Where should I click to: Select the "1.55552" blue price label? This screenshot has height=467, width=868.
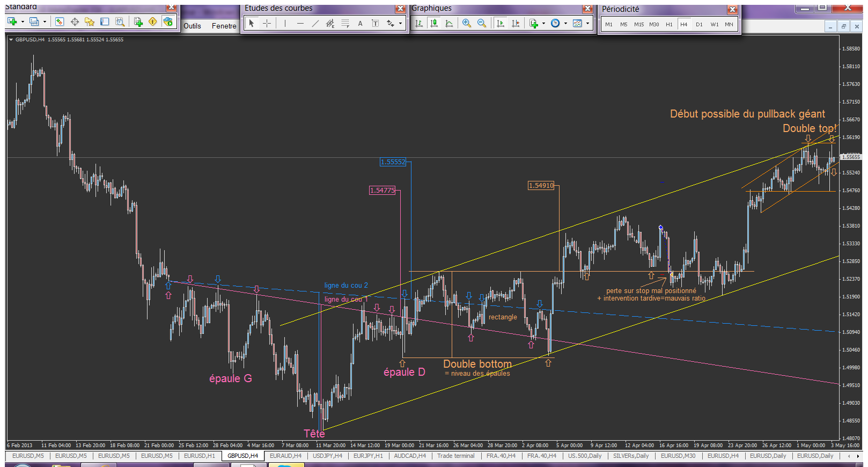pyautogui.click(x=393, y=162)
